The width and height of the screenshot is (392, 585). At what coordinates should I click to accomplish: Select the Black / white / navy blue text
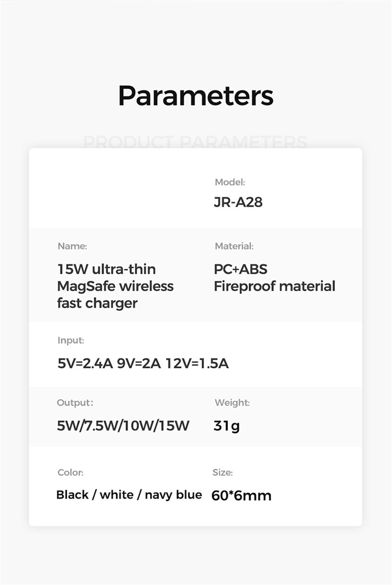coord(129,495)
